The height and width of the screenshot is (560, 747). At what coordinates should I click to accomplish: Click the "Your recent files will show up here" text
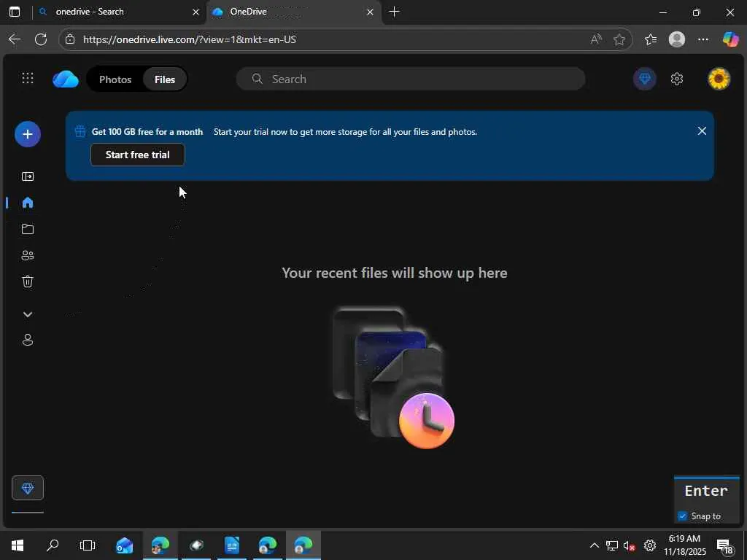pyautogui.click(x=395, y=273)
